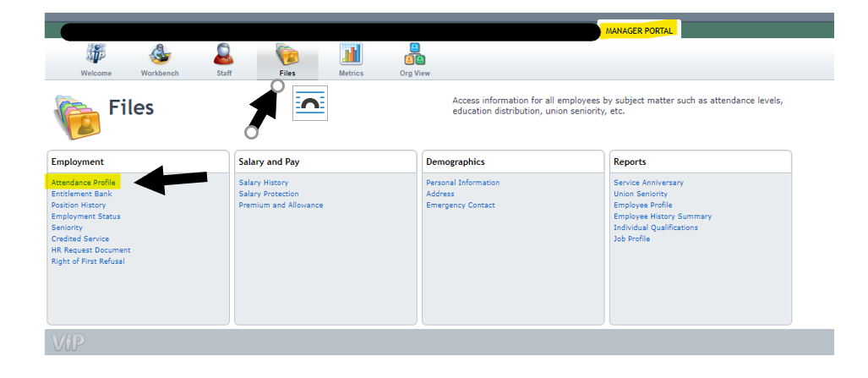Open Emergency Contact link

[x=460, y=205]
